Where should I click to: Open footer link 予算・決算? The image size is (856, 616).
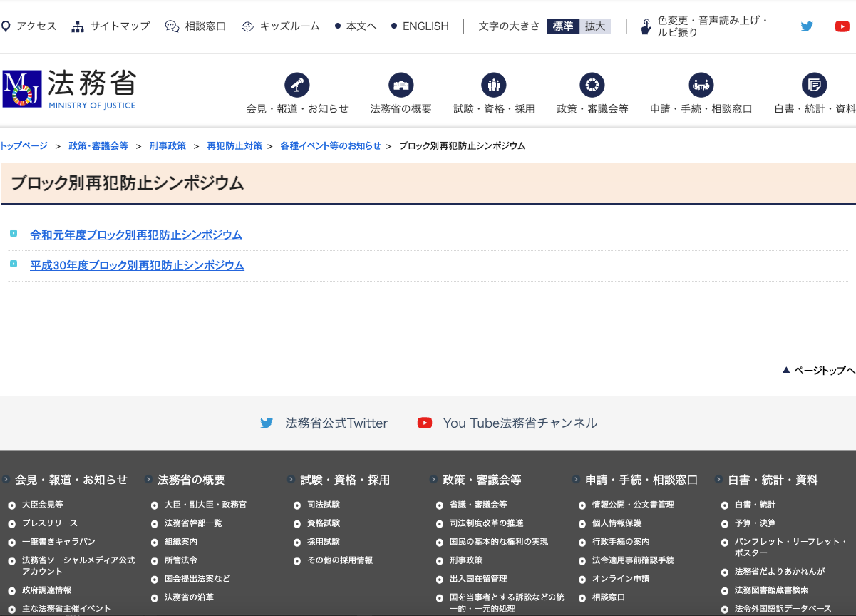pyautogui.click(x=755, y=523)
